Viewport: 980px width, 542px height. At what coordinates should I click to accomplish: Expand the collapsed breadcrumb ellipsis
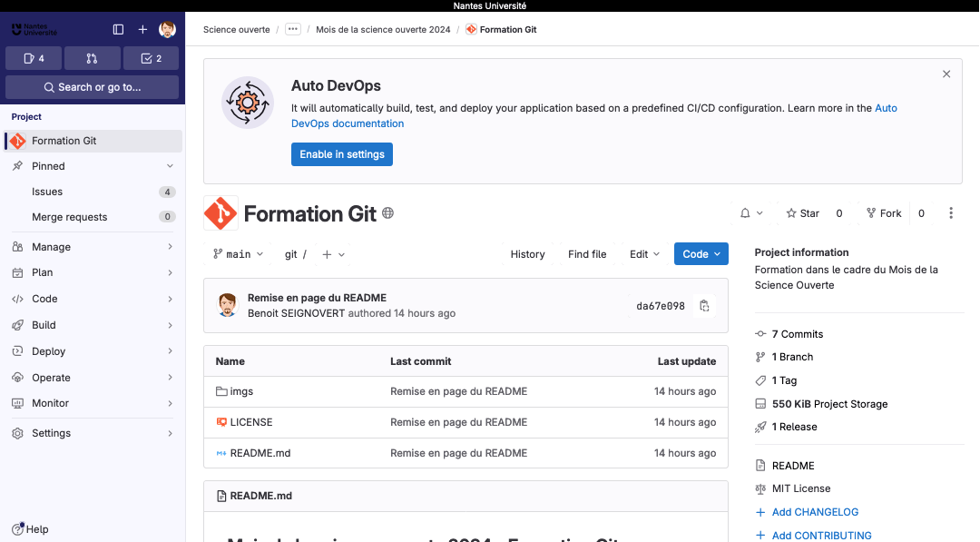[292, 29]
